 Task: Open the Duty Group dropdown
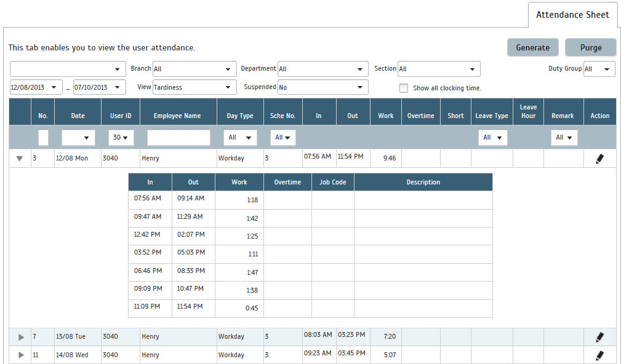[599, 69]
